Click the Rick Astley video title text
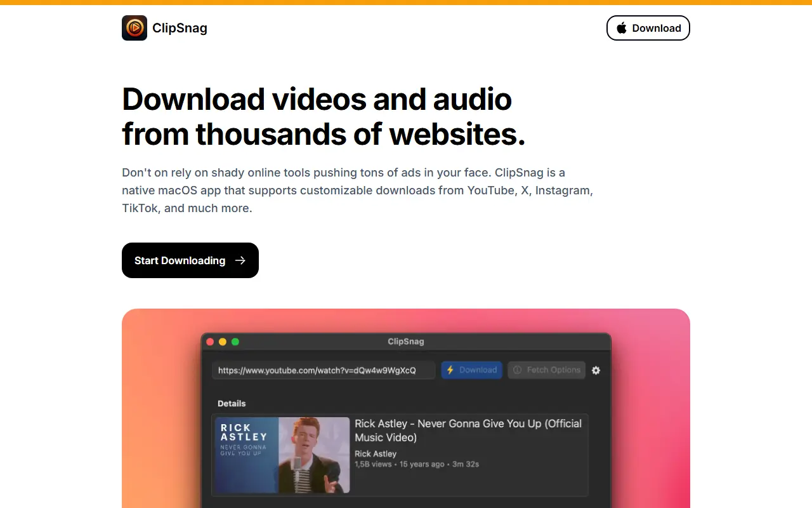The height and width of the screenshot is (508, 812). (468, 431)
